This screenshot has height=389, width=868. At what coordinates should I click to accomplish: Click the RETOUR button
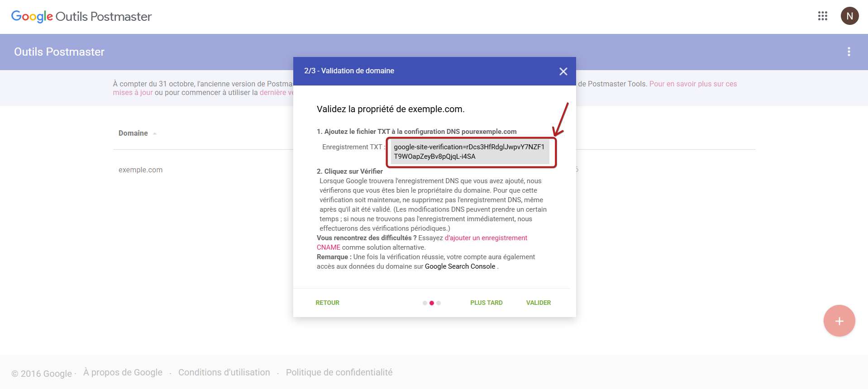click(x=327, y=303)
